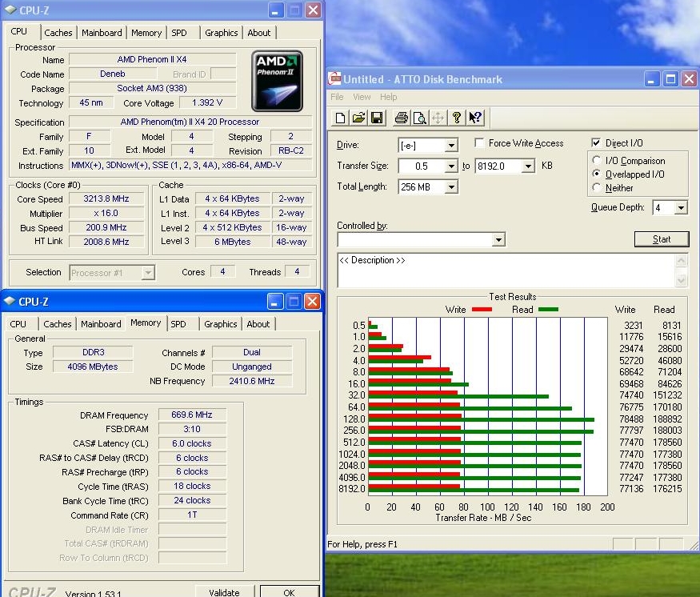
Task: Open the View menu in ATTO
Action: click(362, 97)
